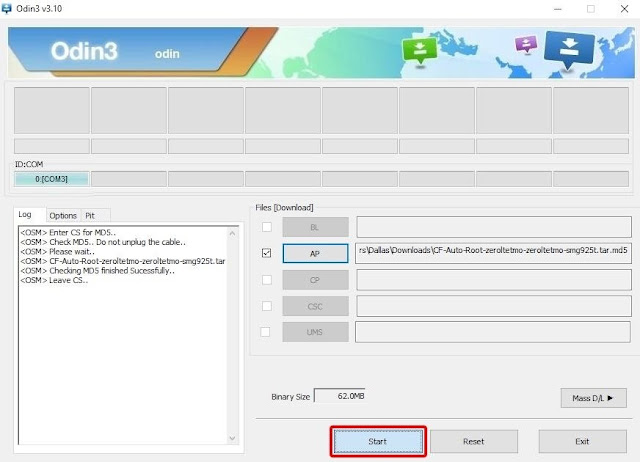Enable the CSC file checkbox
The image size is (640, 462).
click(267, 306)
